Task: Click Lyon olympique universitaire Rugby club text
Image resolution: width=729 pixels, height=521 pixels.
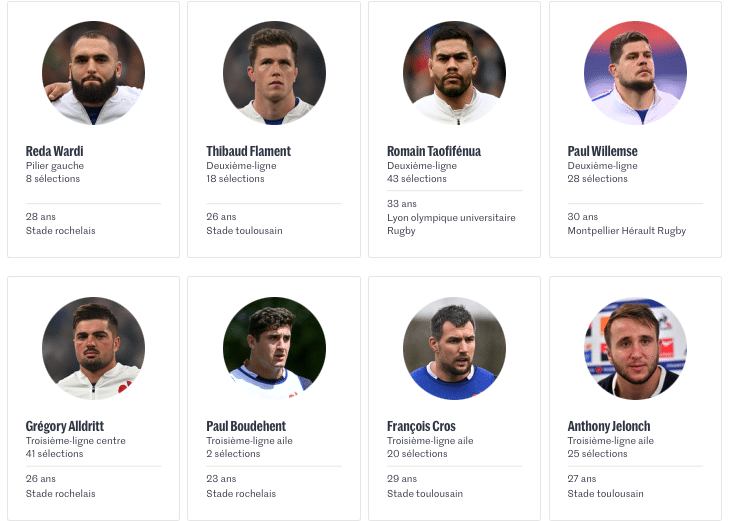Action: click(451, 224)
